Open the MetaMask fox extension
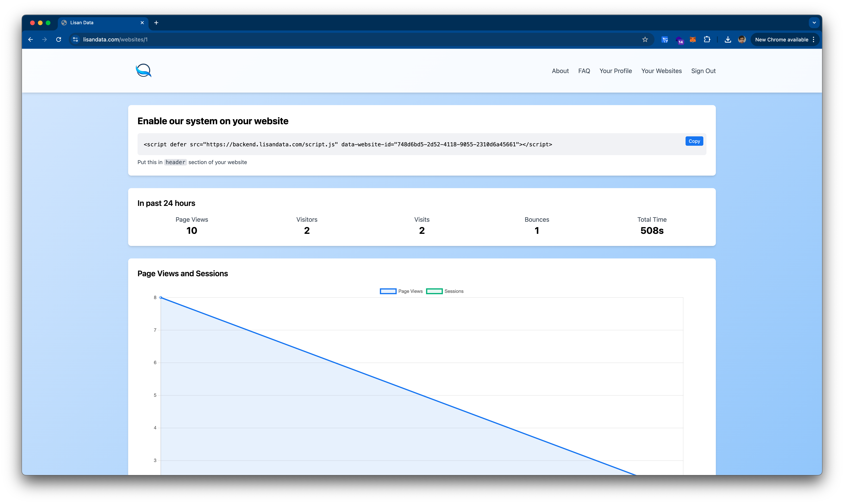This screenshot has width=844, height=504. click(693, 40)
